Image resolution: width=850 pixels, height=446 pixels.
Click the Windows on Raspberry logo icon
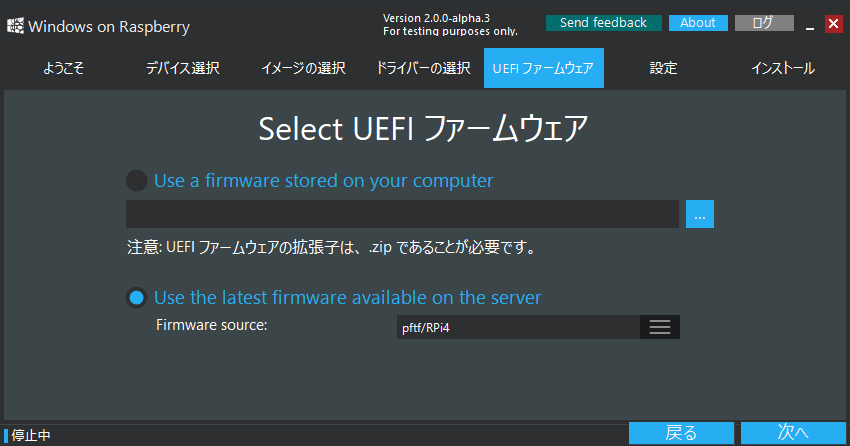[15, 25]
